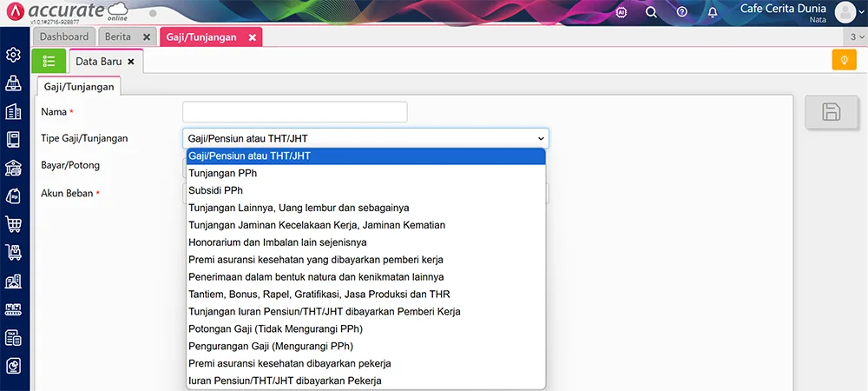Click the search magnifier icon
This screenshot has width=868, height=391.
(x=651, y=12)
